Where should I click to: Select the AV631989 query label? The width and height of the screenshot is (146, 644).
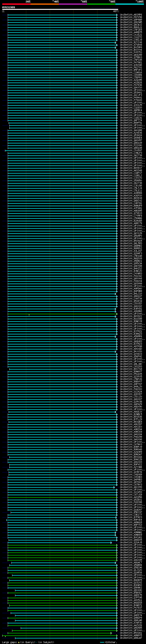pos(8,8)
